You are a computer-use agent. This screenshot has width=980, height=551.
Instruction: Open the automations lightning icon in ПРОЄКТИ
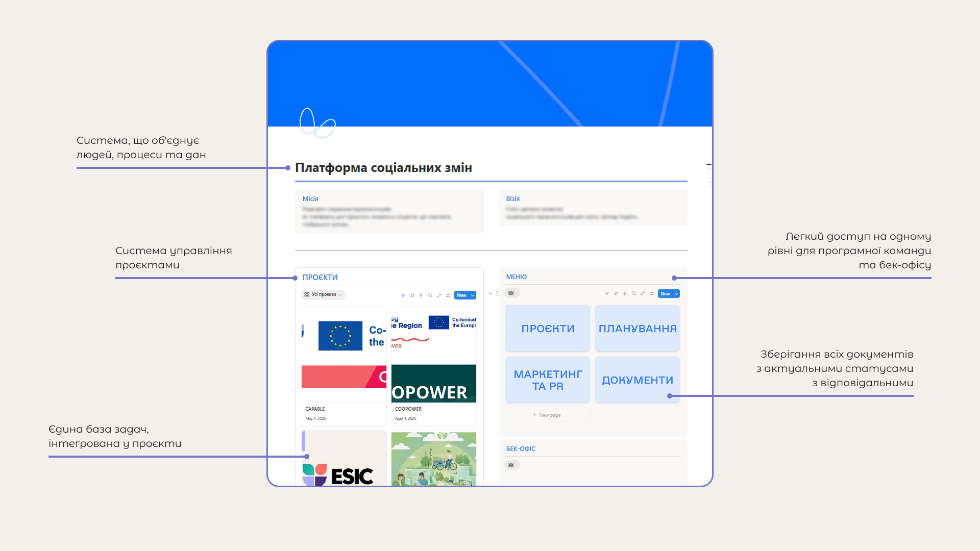click(421, 295)
